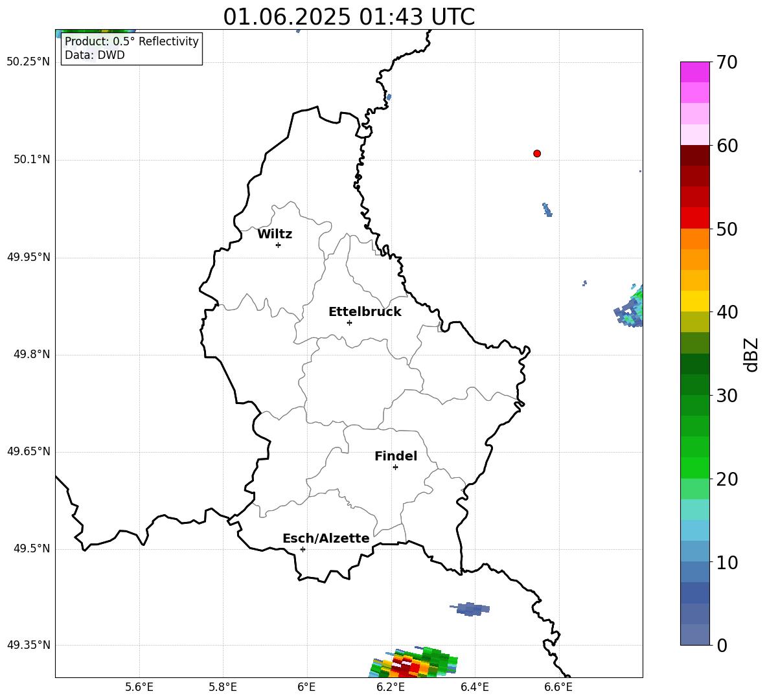
Task: Click the 5.8°E longitude label
Action: click(x=223, y=687)
